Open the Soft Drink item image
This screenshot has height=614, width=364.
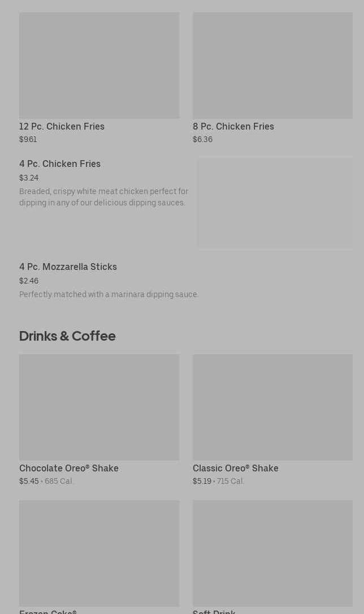(272, 553)
